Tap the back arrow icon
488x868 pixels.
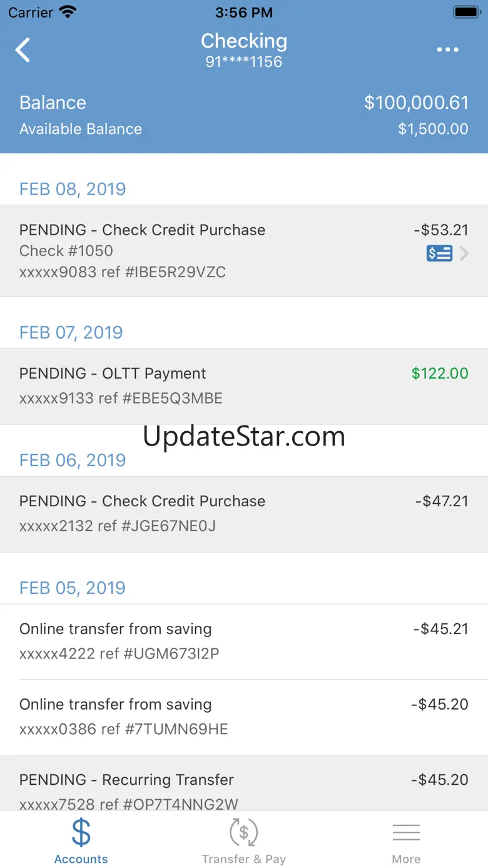point(23,50)
